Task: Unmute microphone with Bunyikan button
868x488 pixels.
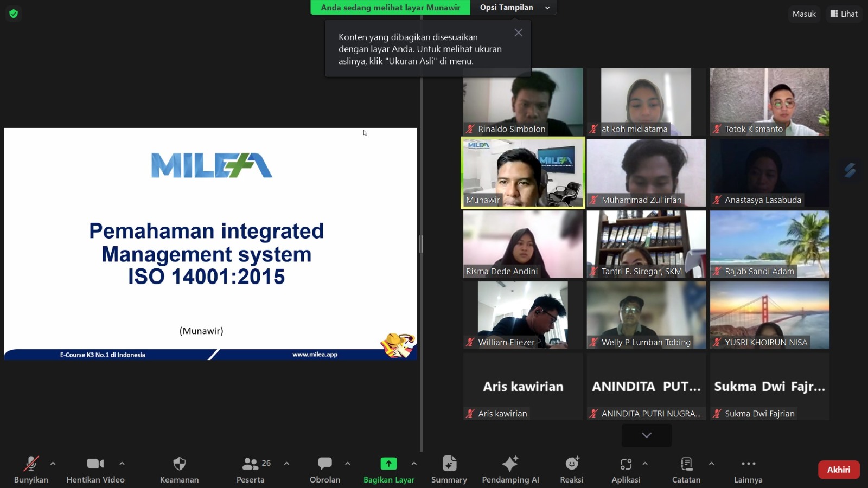Action: [x=31, y=470]
